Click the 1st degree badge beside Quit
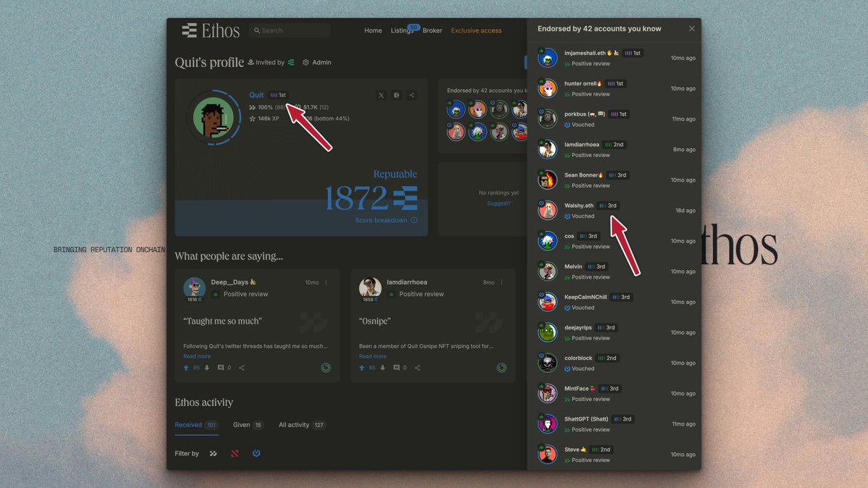 [x=279, y=95]
